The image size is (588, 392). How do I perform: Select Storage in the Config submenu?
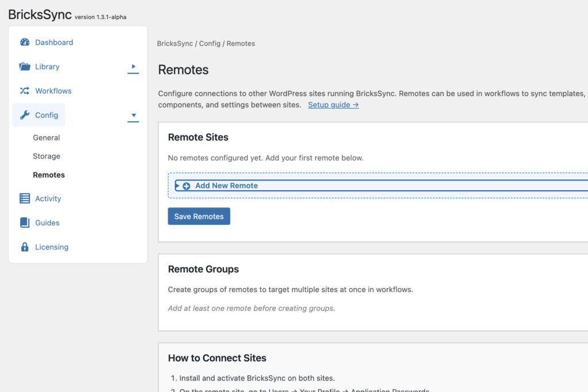(x=47, y=156)
